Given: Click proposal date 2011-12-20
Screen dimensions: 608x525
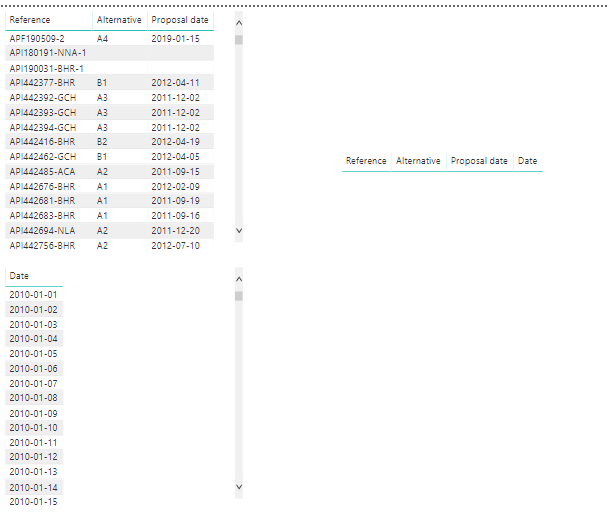Looking at the screenshot, I should (x=175, y=231).
